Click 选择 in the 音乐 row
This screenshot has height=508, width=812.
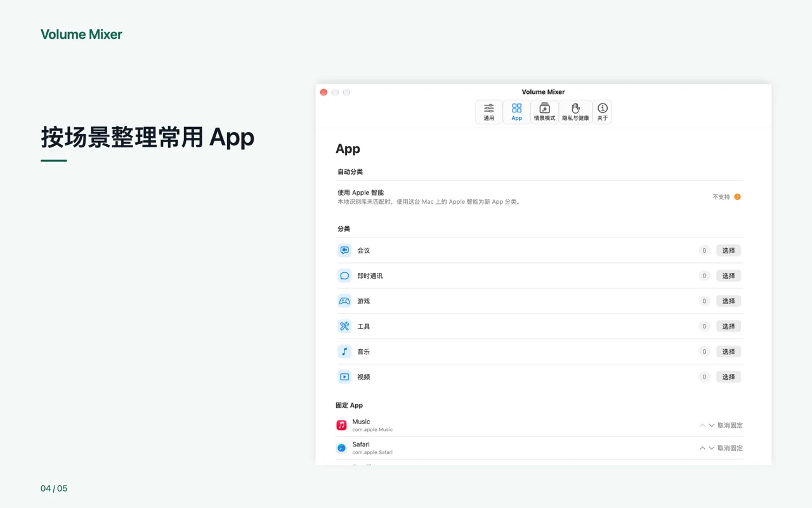click(728, 352)
